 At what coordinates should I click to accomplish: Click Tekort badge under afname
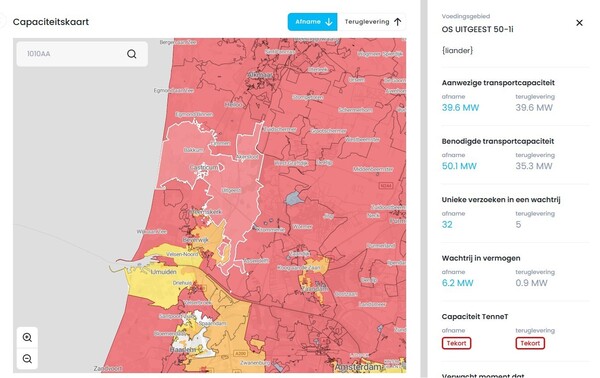456,343
